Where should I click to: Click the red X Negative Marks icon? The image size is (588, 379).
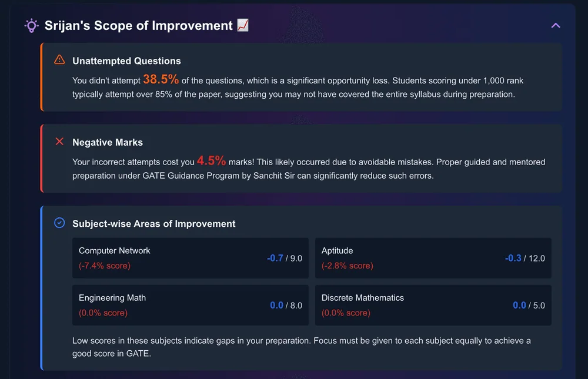59,142
